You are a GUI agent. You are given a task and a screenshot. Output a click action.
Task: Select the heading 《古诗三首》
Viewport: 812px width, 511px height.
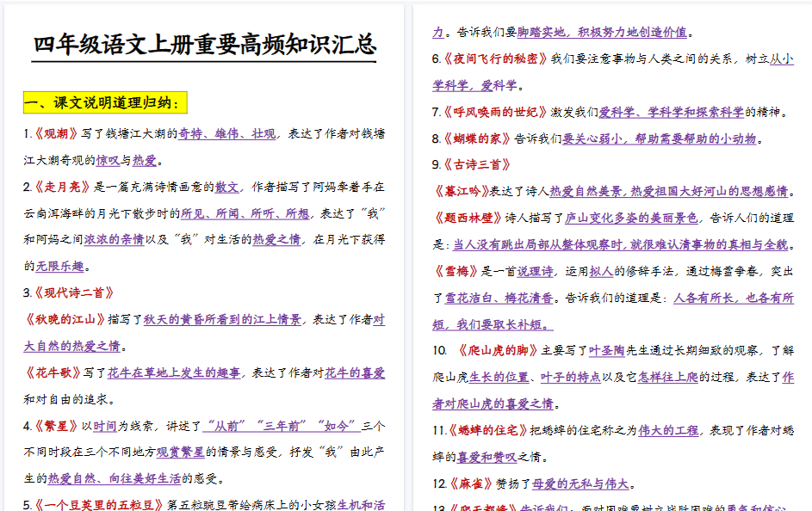[475, 163]
